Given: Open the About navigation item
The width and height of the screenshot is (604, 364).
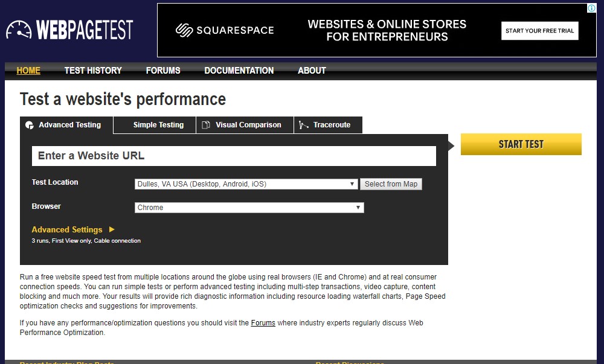Looking at the screenshot, I should tap(312, 71).
